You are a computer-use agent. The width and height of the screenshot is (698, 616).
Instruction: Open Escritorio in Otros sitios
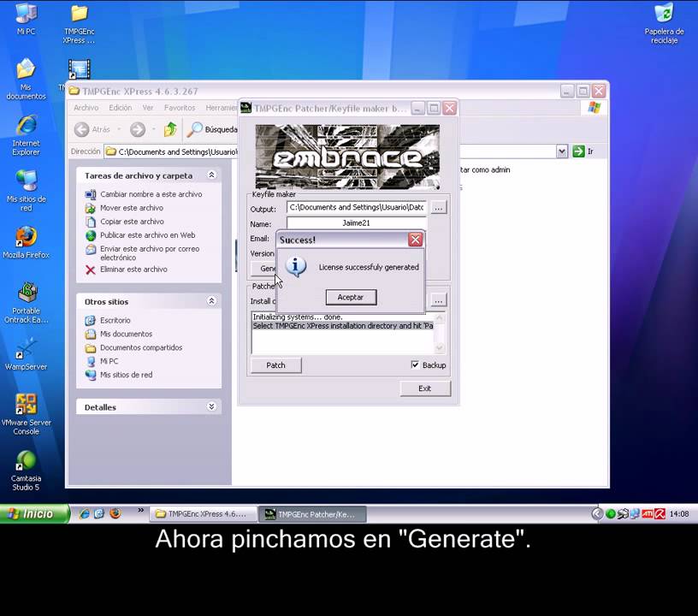pyautogui.click(x=115, y=321)
